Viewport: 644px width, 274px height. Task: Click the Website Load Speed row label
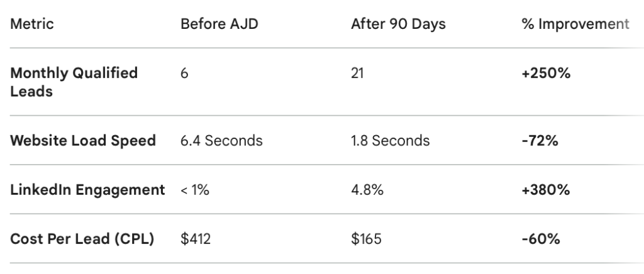coord(83,140)
